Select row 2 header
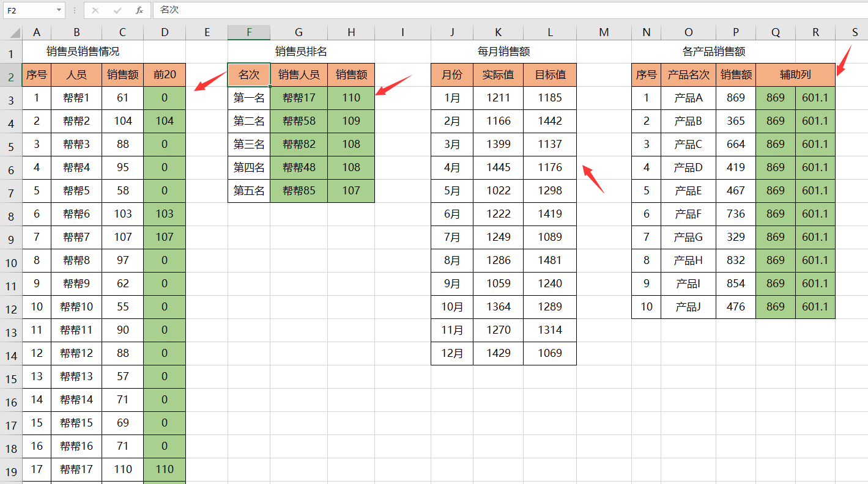The image size is (868, 484). click(x=11, y=75)
